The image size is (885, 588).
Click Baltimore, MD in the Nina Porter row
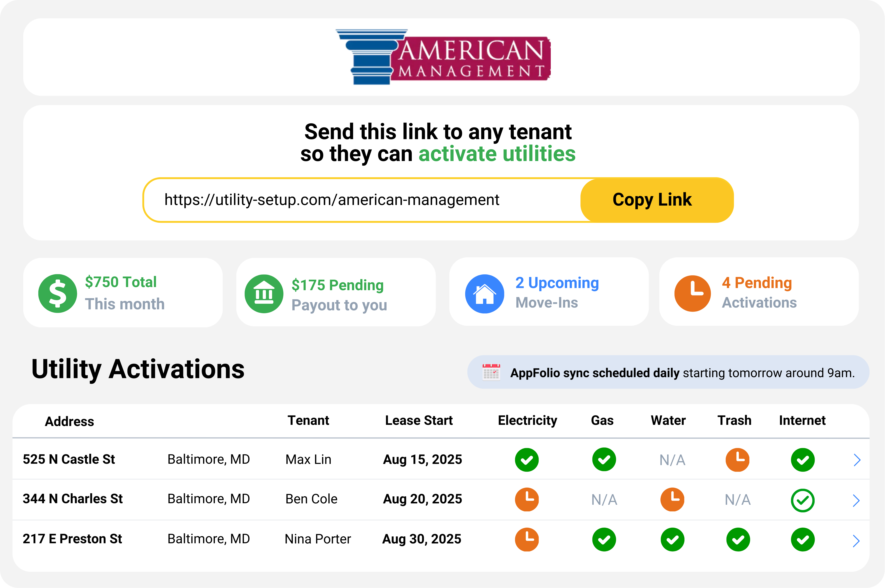209,539
